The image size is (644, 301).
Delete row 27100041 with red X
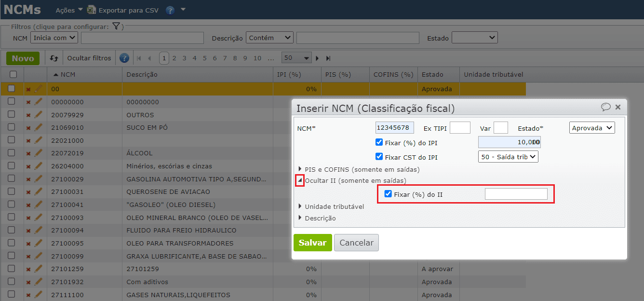[x=28, y=205]
